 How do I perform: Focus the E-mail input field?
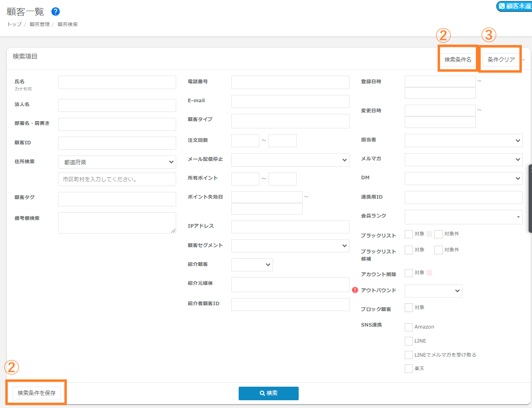coord(290,102)
